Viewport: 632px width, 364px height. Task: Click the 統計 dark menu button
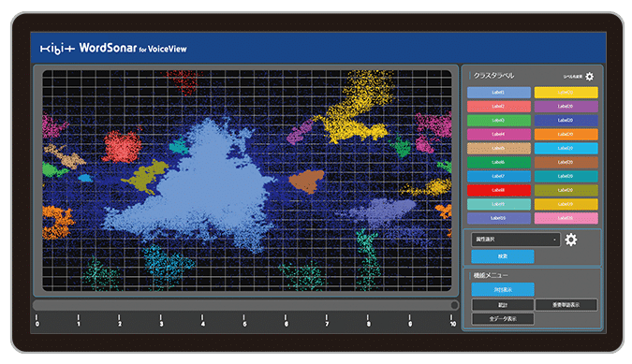click(x=503, y=305)
